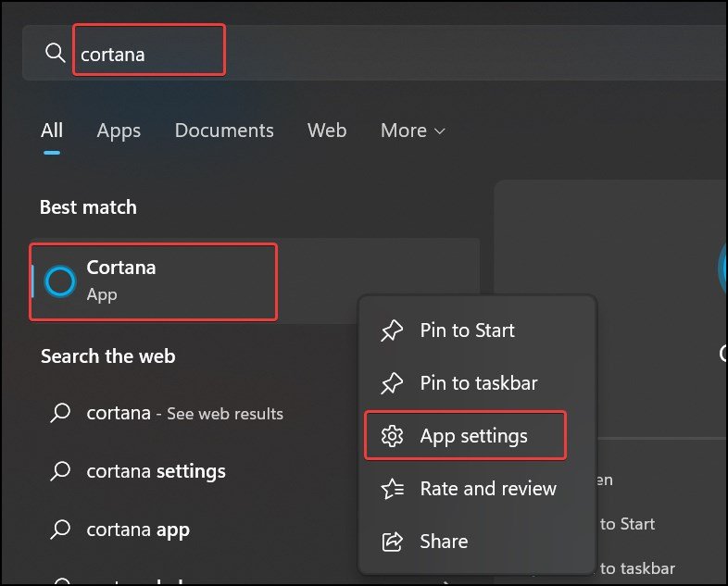Open the Documents tab
728x586 pixels.
pyautogui.click(x=224, y=131)
